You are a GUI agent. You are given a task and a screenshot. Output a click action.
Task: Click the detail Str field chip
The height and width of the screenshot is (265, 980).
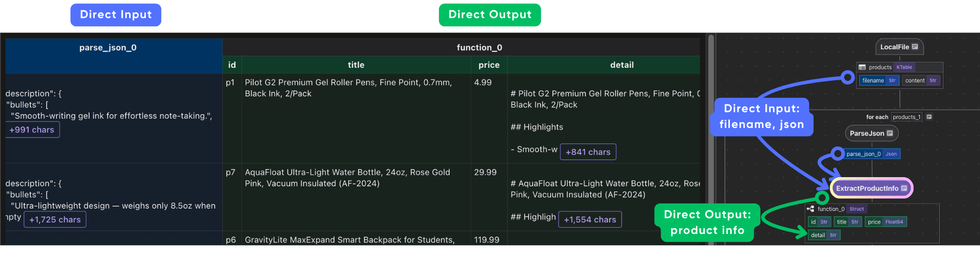tap(824, 235)
